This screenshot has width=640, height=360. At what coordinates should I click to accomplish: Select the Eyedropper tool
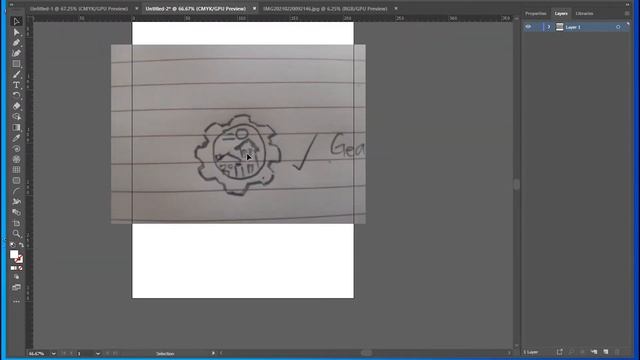[16, 138]
